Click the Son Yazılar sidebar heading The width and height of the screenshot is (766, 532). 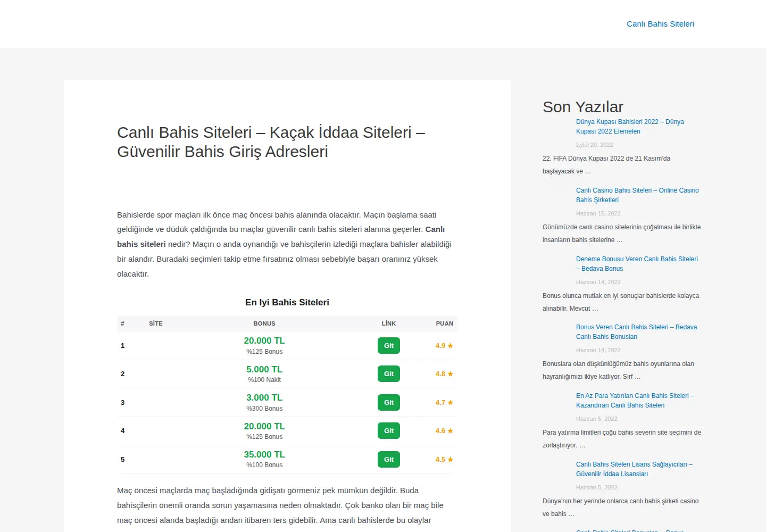(583, 107)
